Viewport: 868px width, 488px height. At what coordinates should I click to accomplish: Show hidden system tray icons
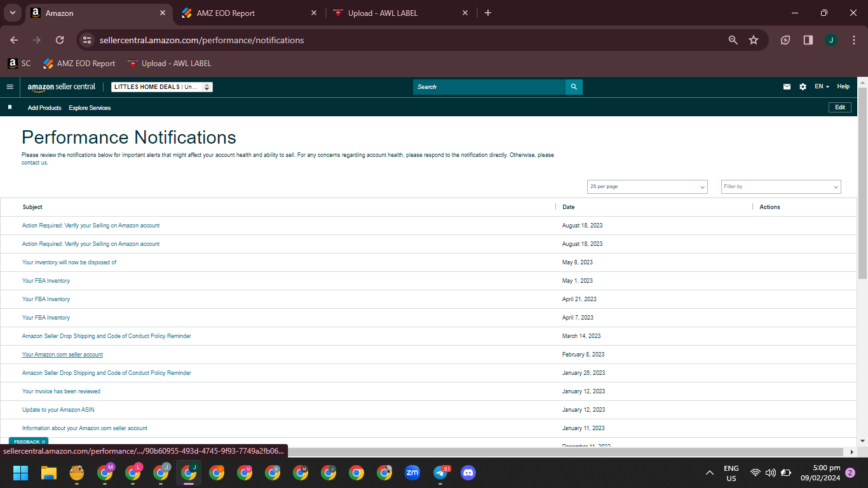coord(709,473)
